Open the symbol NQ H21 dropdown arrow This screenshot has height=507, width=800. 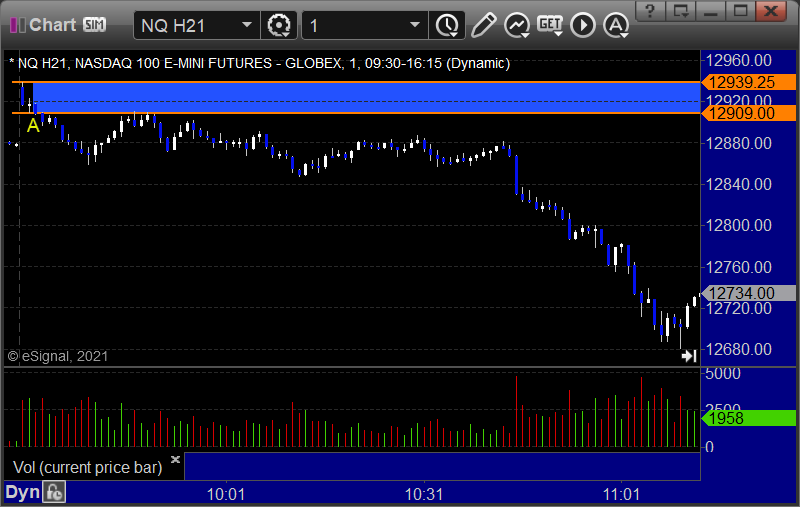pyautogui.click(x=246, y=25)
